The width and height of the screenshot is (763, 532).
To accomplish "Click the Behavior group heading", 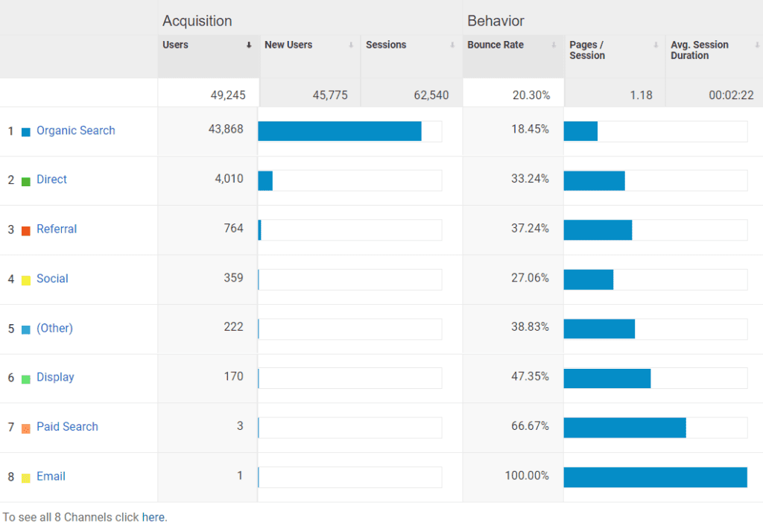I will pos(496,21).
